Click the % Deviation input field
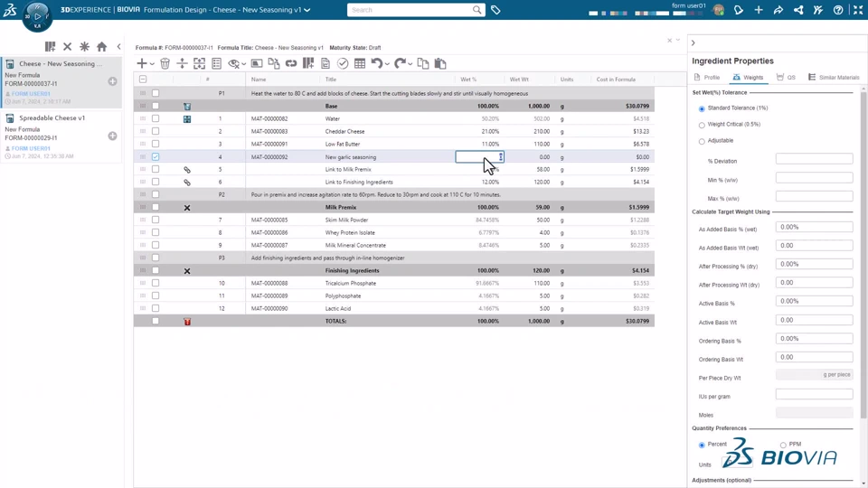Screen dimensions: 868x488 pyautogui.click(x=814, y=159)
